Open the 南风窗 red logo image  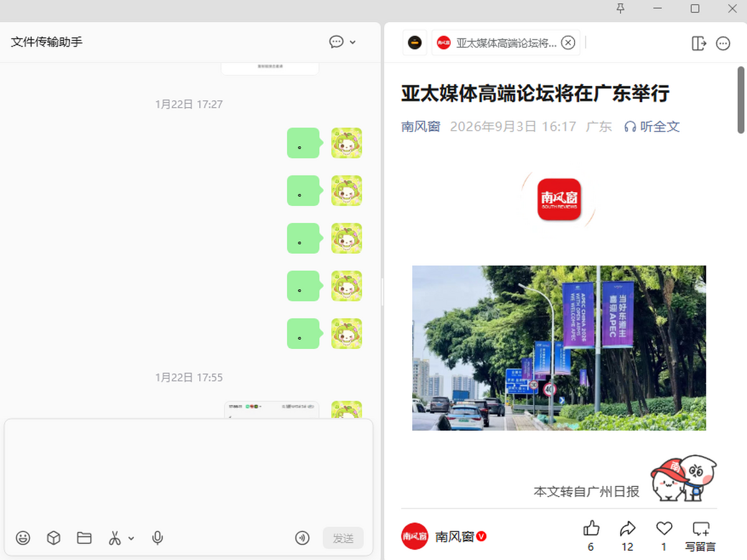559,199
